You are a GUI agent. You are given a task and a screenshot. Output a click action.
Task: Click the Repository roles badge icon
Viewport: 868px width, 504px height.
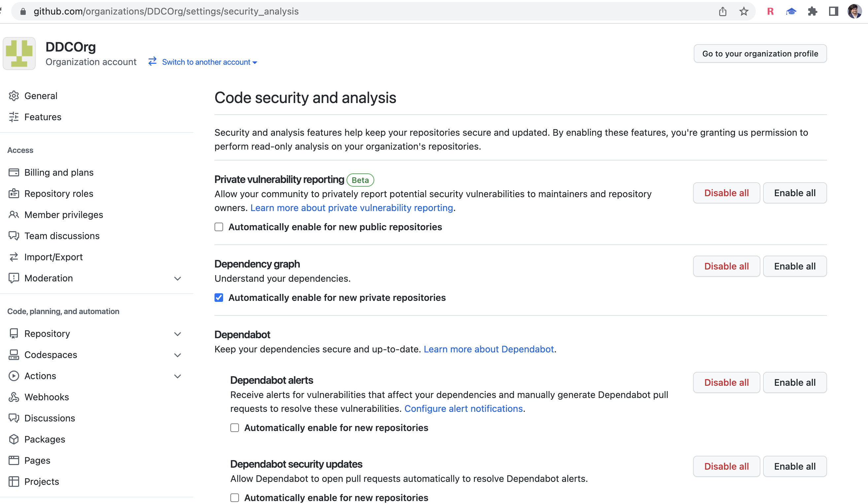tap(14, 194)
